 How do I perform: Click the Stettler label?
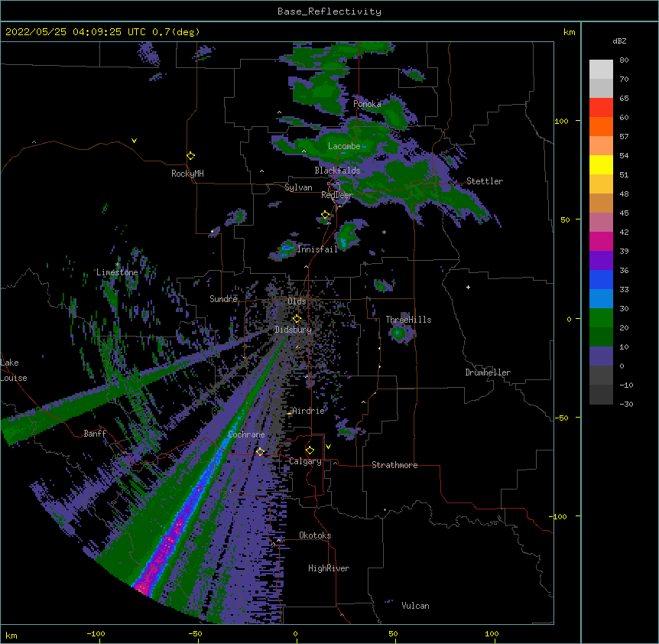(x=485, y=181)
